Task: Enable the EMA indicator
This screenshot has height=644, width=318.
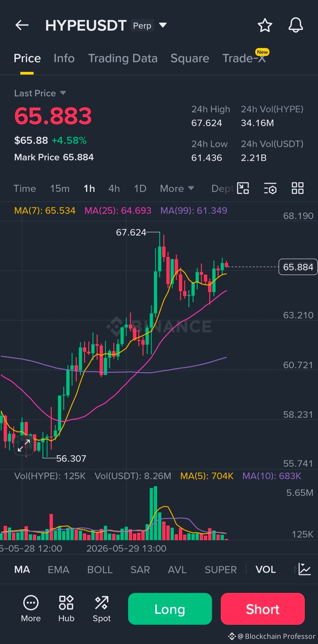Action: pyautogui.click(x=58, y=569)
